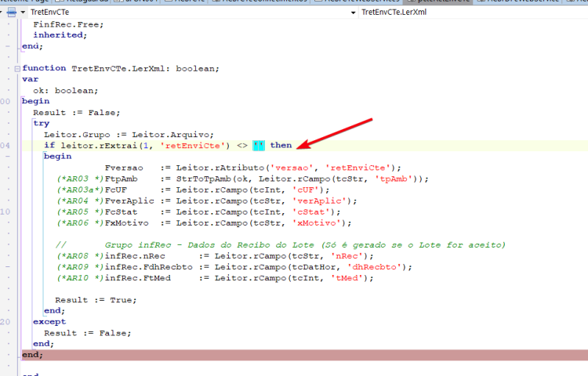
Task: Click the 'Result := False;' line after begin
Action: pos(77,112)
